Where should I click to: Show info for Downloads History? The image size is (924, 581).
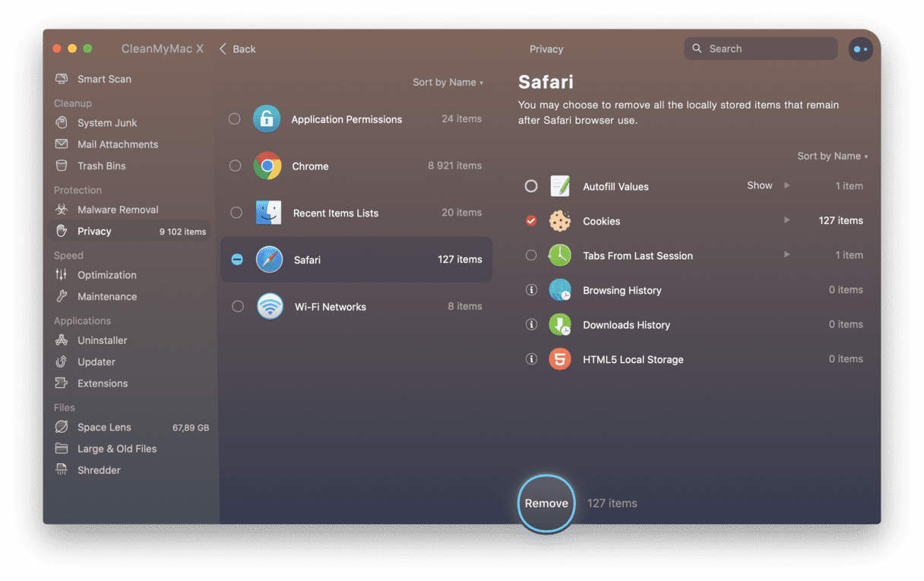[x=531, y=324]
